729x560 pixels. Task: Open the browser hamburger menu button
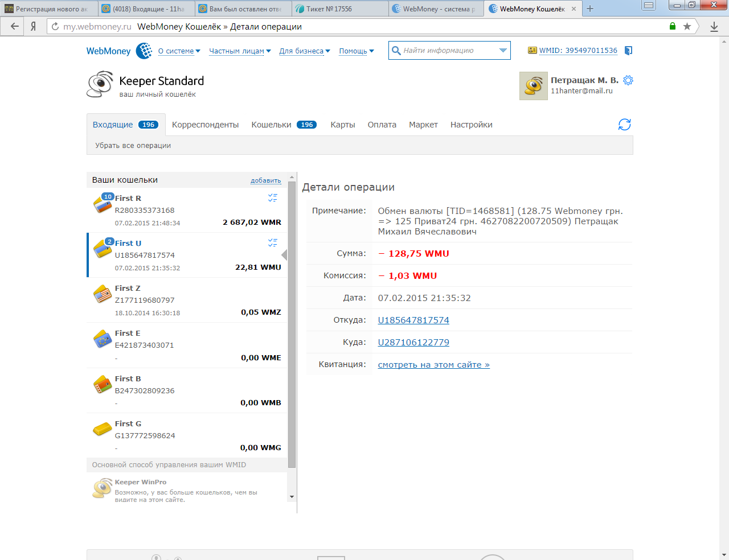648,6
